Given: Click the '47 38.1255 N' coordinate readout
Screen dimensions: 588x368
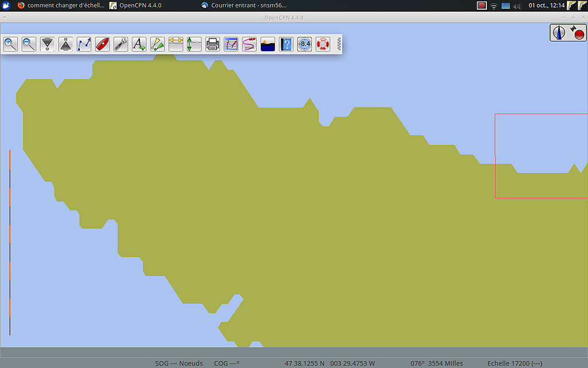Looking at the screenshot, I should 304,363.
